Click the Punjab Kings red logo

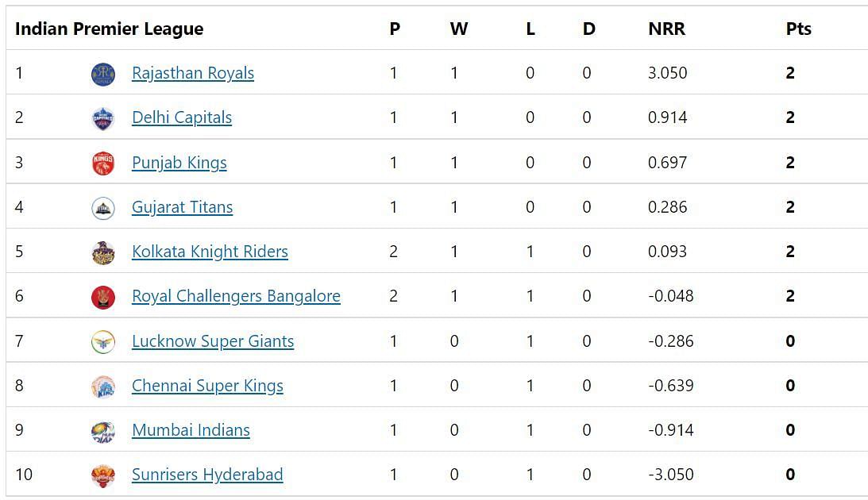pyautogui.click(x=103, y=163)
